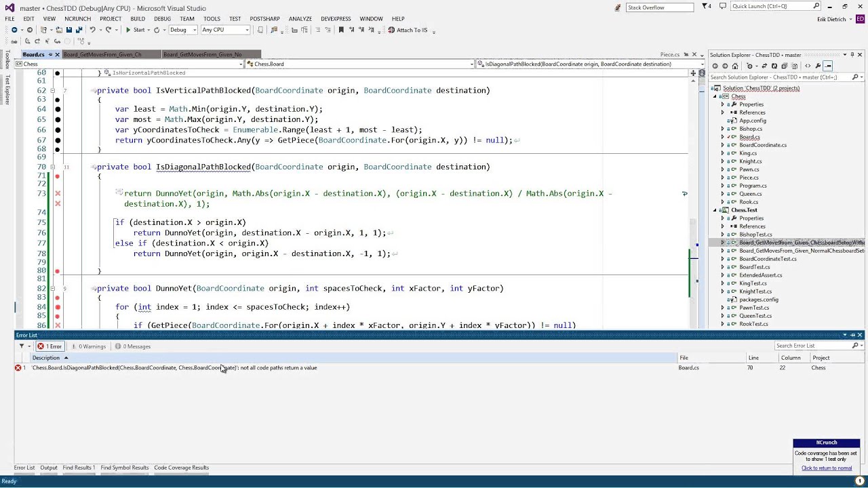Select App.config in Solution Explorer
The width and height of the screenshot is (868, 488).
pyautogui.click(x=753, y=121)
